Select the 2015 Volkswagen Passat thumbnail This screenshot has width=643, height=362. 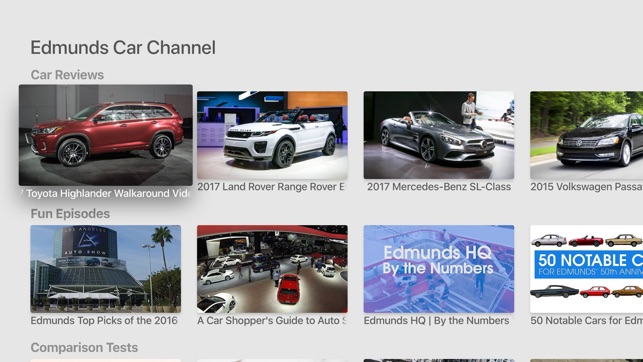(x=586, y=135)
